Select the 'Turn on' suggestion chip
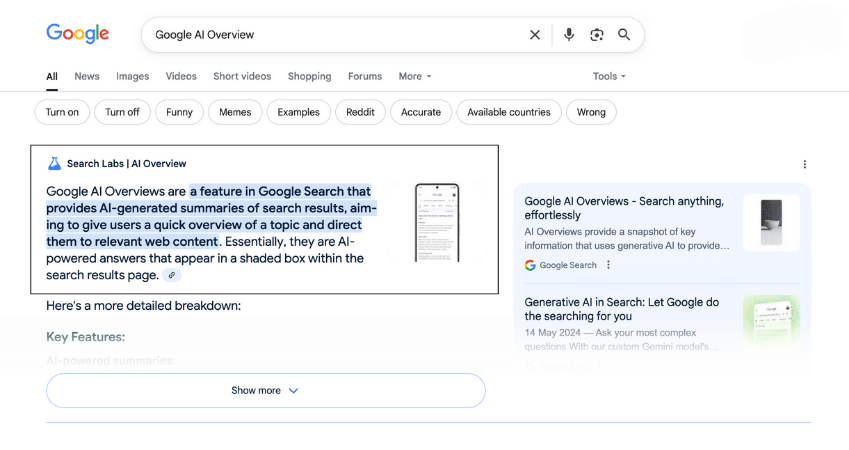The height and width of the screenshot is (450, 849). [x=62, y=112]
